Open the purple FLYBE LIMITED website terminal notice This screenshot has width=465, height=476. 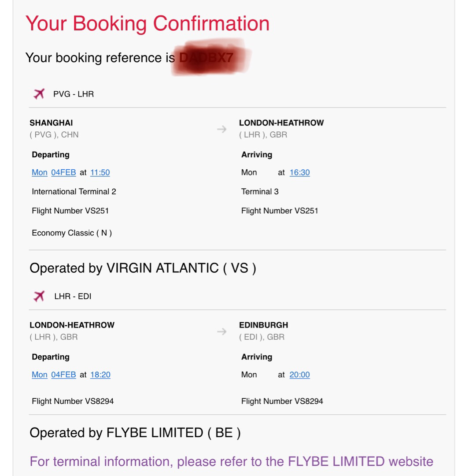tap(232, 461)
